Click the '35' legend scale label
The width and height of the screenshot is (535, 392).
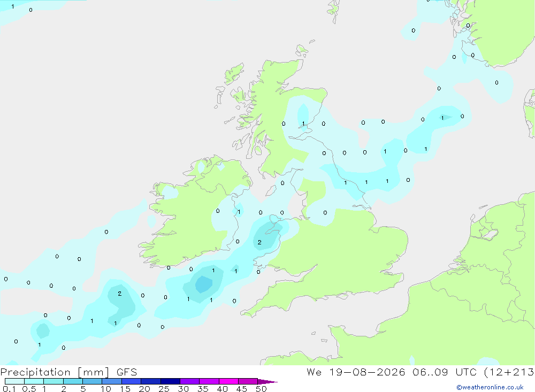[203, 389]
